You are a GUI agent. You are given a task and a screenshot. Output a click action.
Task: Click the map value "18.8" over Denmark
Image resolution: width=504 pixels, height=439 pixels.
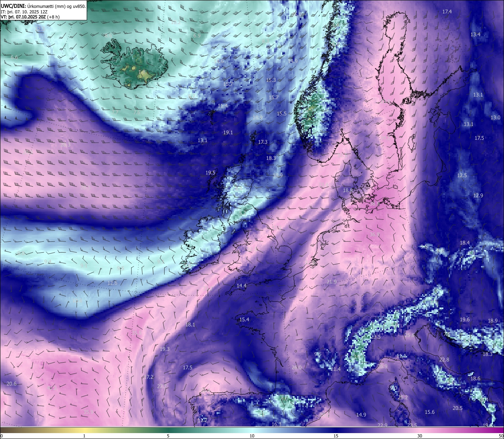(348, 191)
